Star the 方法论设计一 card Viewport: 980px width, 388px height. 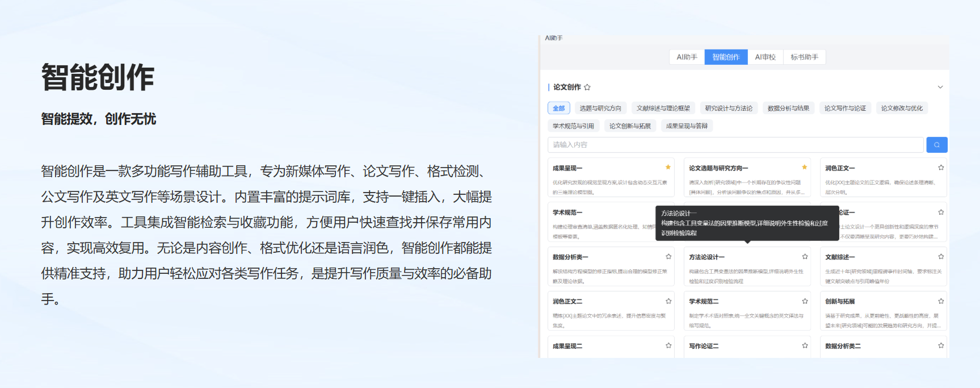804,257
